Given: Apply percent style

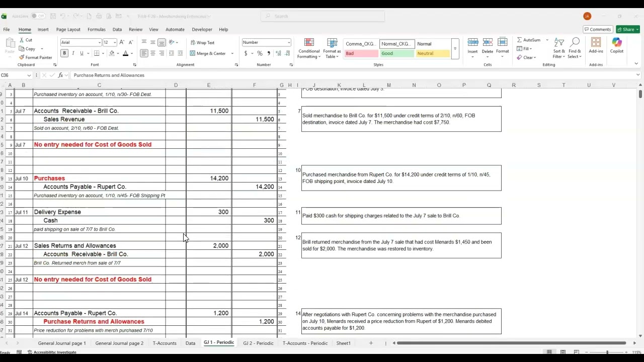Looking at the screenshot, I should pyautogui.click(x=260, y=53).
